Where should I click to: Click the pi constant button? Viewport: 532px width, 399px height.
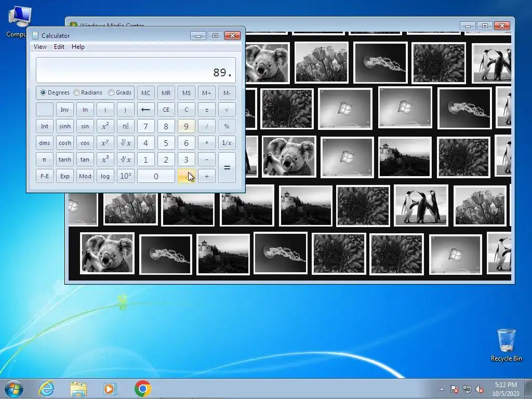[x=45, y=159]
